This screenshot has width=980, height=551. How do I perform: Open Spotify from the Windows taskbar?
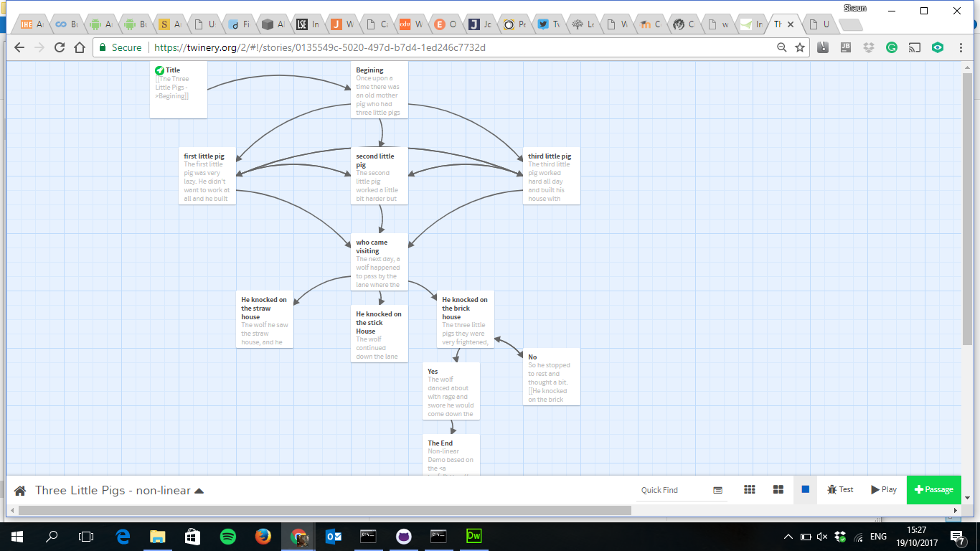coord(227,536)
